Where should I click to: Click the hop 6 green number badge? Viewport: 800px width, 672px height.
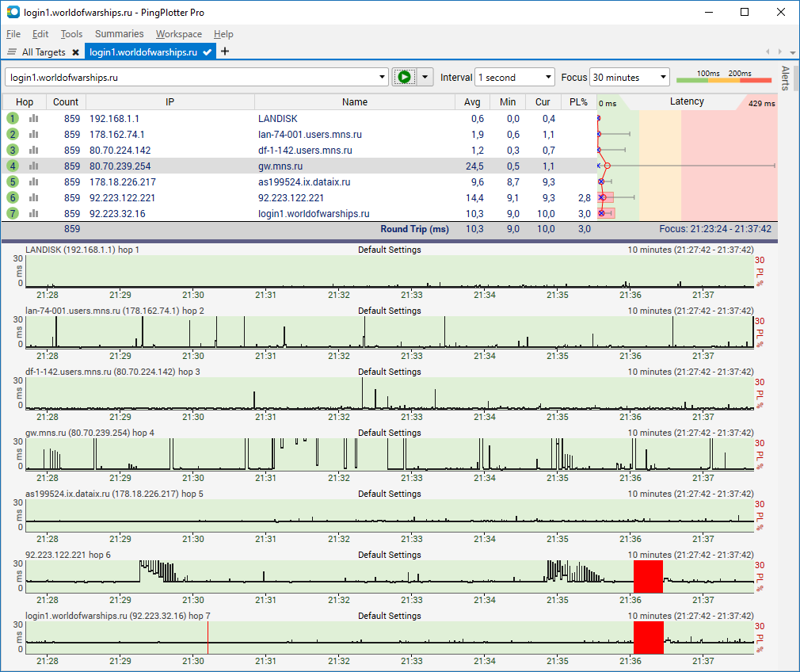tap(13, 197)
